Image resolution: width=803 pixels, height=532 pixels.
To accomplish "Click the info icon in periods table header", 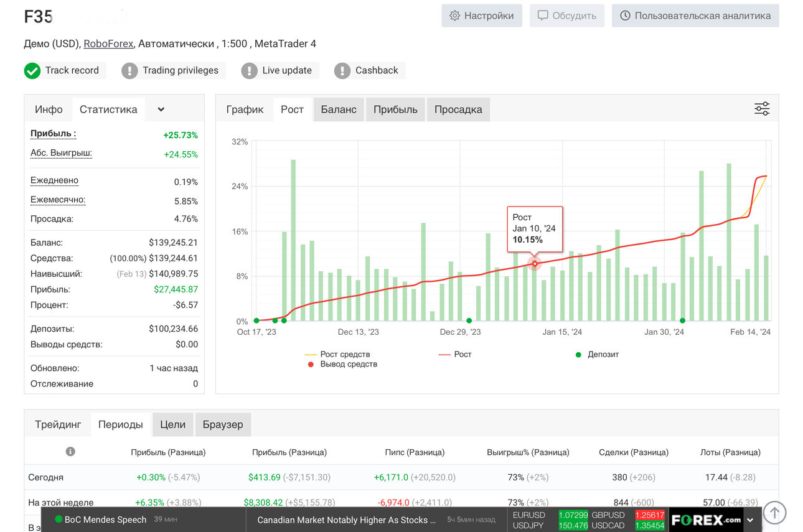I will (x=70, y=451).
